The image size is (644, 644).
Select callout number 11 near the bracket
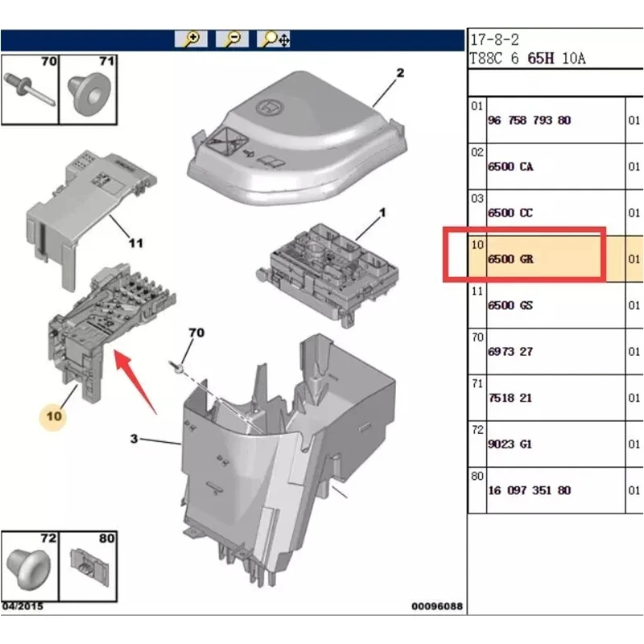(136, 243)
